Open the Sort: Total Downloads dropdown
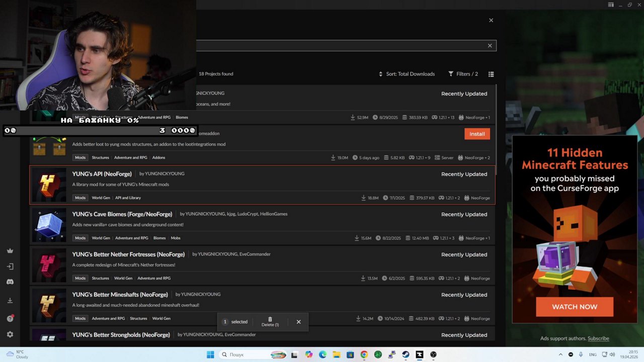Viewport: 644px width, 362px height. click(x=407, y=74)
